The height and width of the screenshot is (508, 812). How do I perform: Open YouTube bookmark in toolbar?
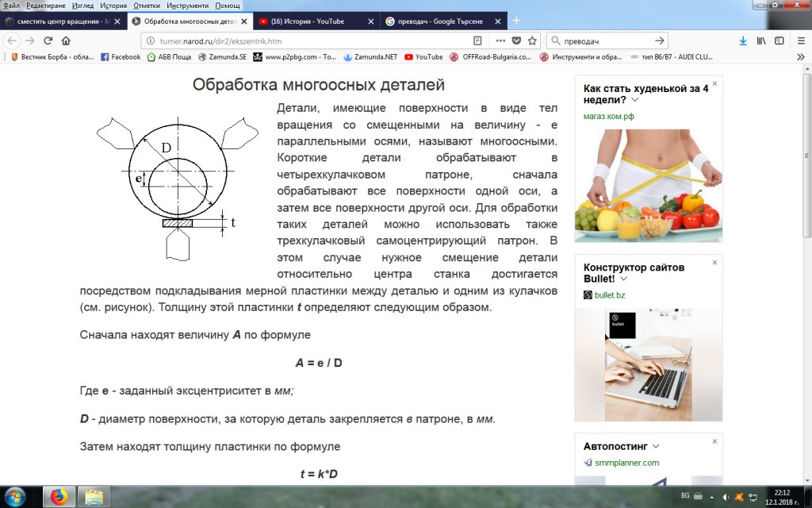[423, 57]
